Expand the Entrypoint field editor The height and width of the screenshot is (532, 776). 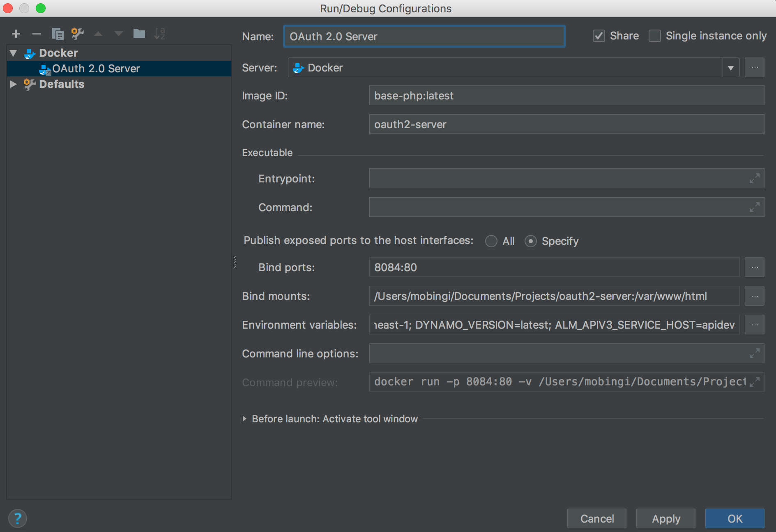754,179
